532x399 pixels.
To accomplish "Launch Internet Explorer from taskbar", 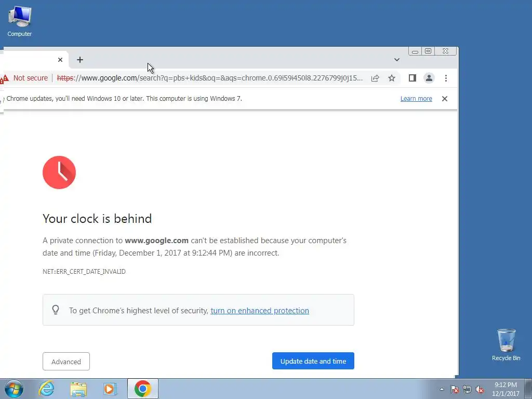I will coord(46,389).
